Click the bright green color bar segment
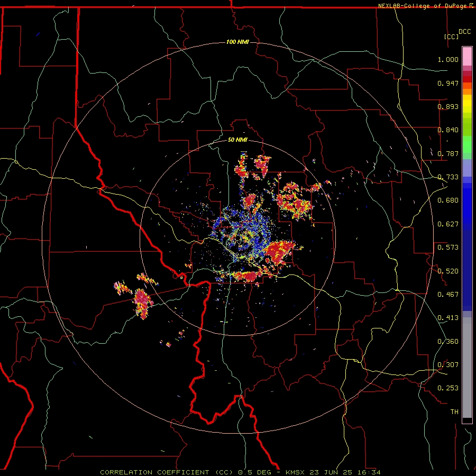 point(467,144)
